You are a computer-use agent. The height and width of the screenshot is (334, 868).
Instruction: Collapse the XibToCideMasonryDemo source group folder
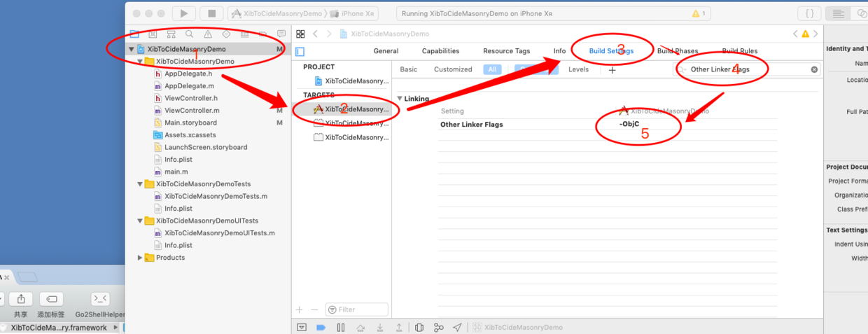coord(140,62)
